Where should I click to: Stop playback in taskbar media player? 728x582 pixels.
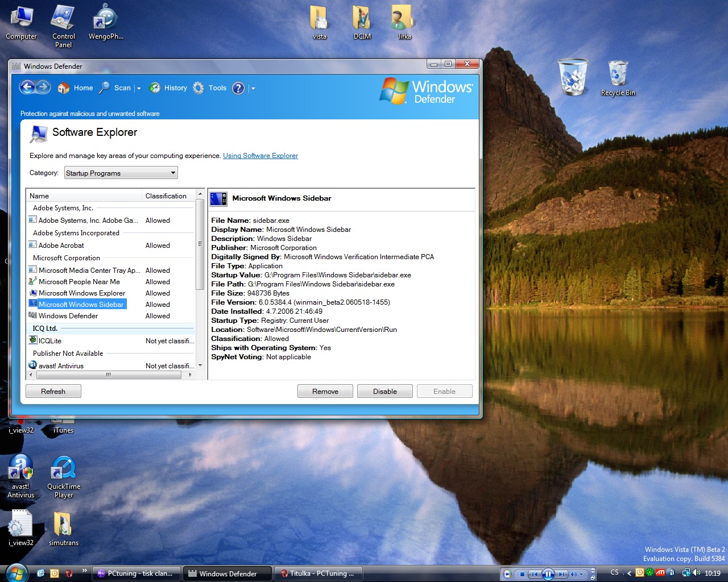coord(522,574)
